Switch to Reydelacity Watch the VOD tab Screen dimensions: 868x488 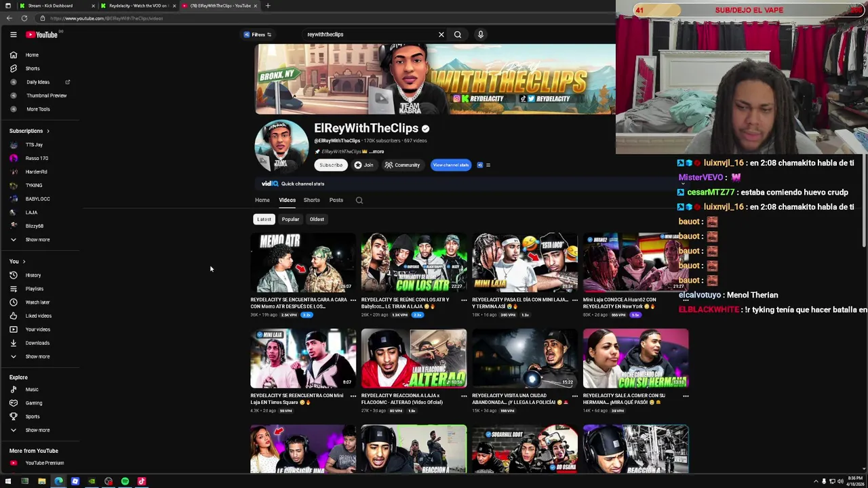point(138,5)
